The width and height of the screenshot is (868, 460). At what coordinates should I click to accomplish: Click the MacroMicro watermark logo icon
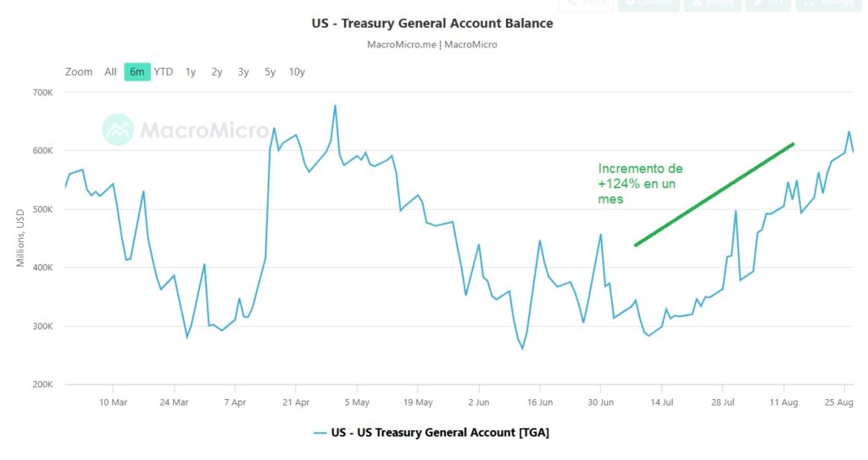pos(118,129)
